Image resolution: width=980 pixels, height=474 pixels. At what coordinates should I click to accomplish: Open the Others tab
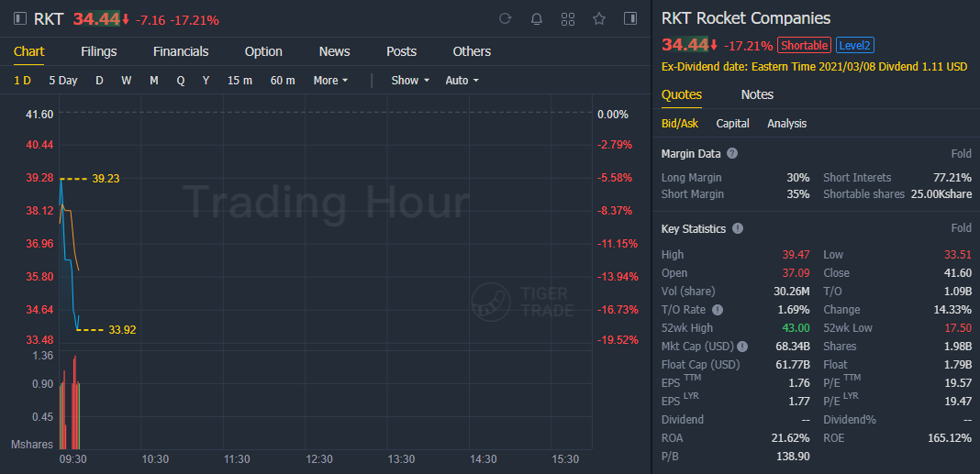point(472,51)
